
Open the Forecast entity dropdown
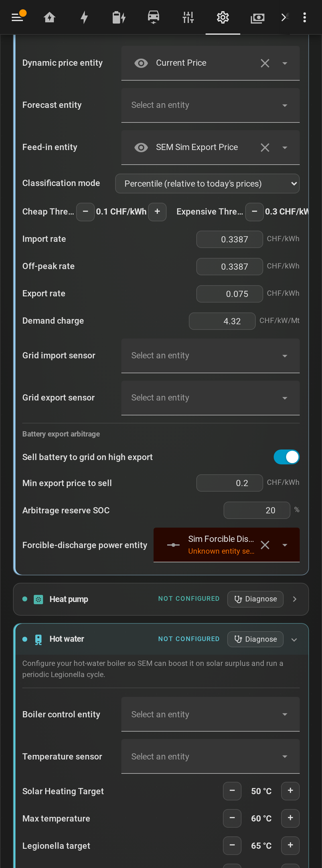(x=210, y=105)
